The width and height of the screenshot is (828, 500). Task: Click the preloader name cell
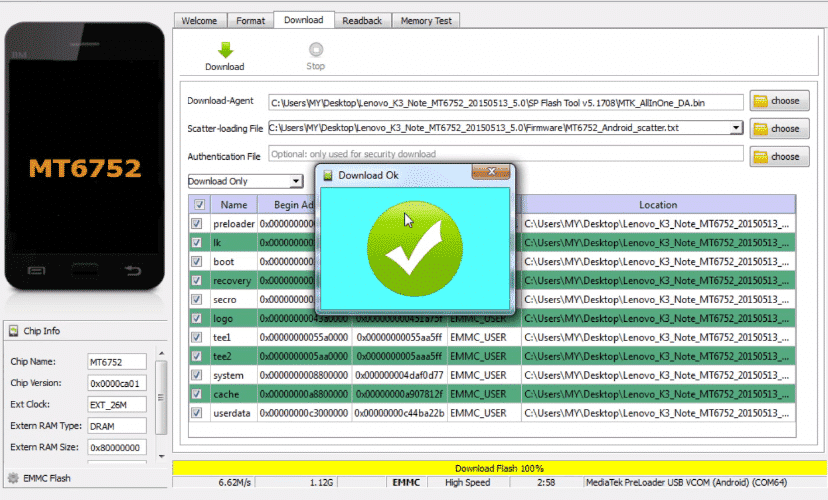(x=234, y=224)
